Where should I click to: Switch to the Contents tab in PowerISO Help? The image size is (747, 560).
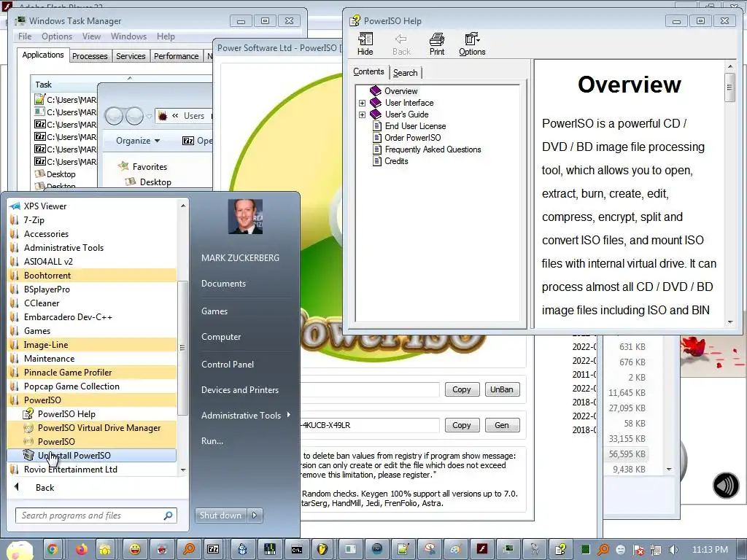click(368, 71)
